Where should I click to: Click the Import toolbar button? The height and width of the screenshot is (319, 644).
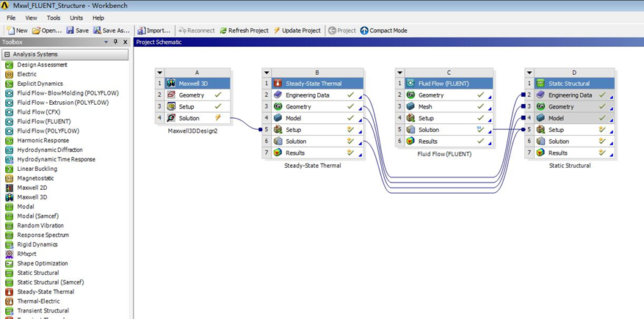pos(154,30)
